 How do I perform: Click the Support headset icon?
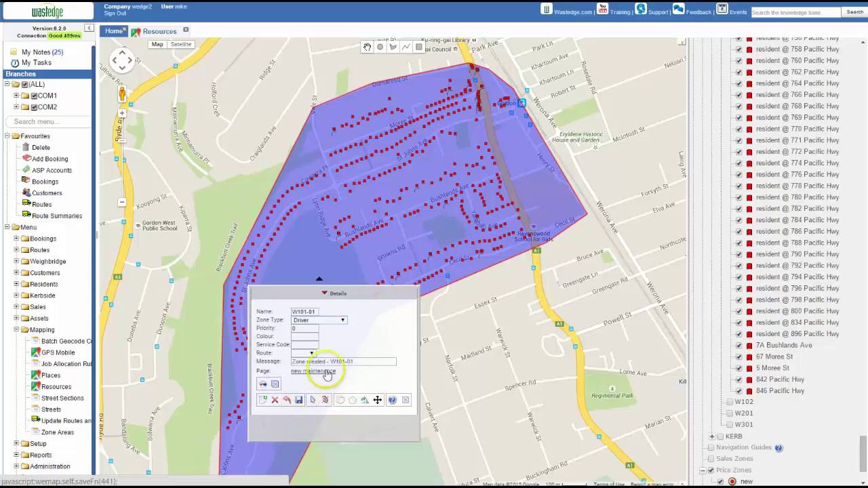640,9
